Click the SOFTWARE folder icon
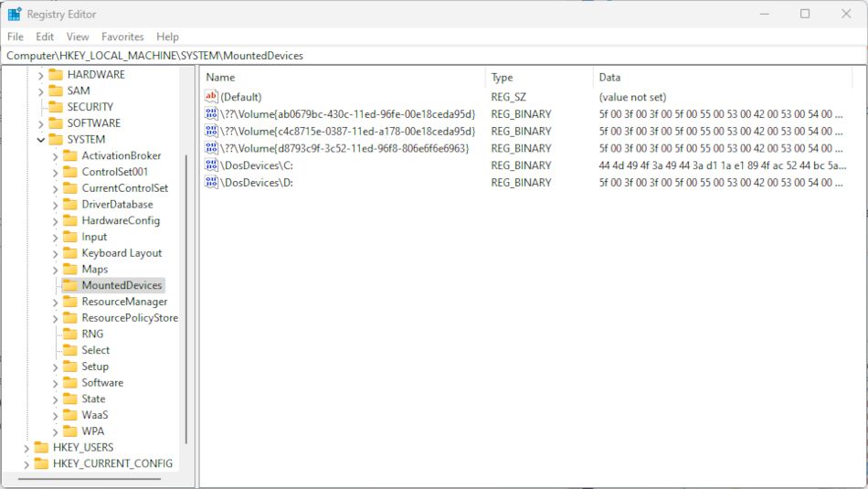This screenshot has width=868, height=489. click(x=56, y=123)
